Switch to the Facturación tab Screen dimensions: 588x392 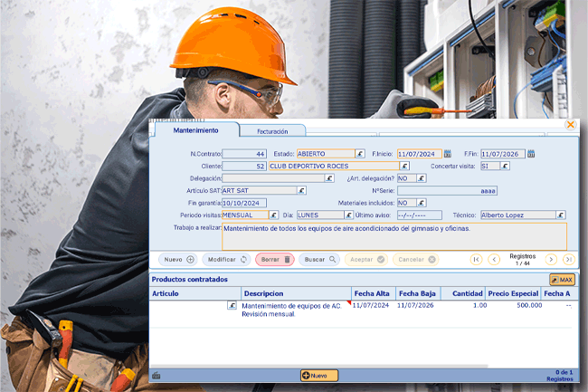272,131
